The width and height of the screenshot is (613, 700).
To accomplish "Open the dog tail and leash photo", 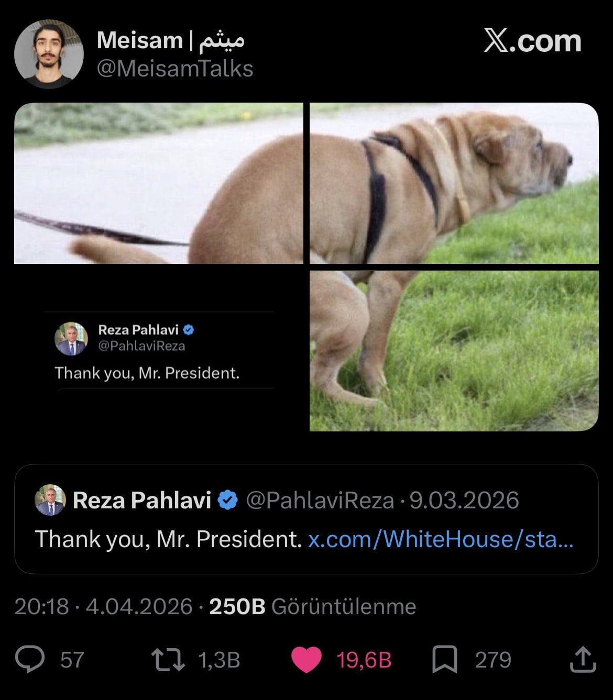I will tap(158, 183).
